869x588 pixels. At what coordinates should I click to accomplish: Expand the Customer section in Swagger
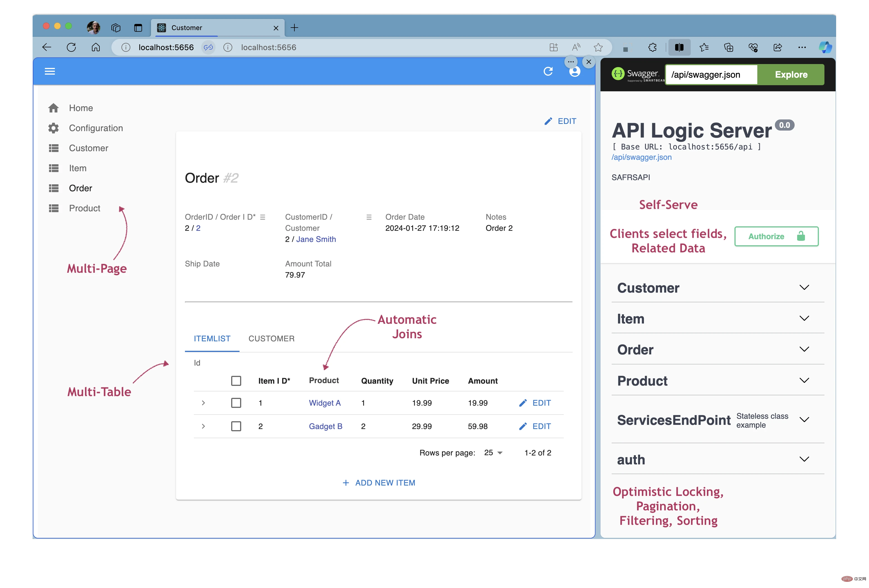[x=717, y=288]
